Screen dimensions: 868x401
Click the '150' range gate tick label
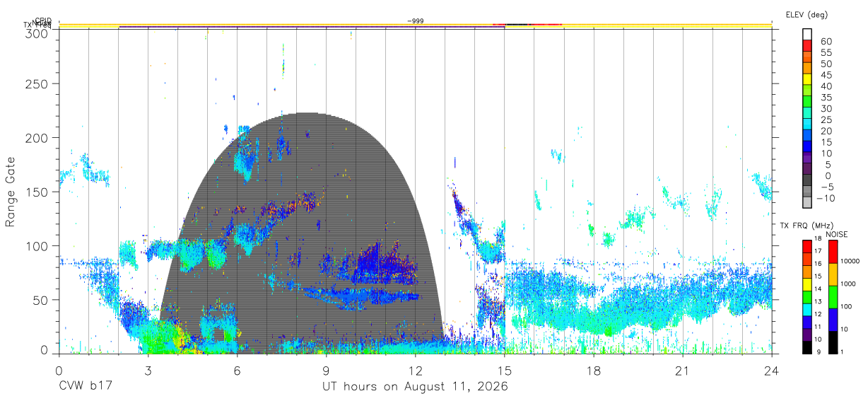click(38, 192)
